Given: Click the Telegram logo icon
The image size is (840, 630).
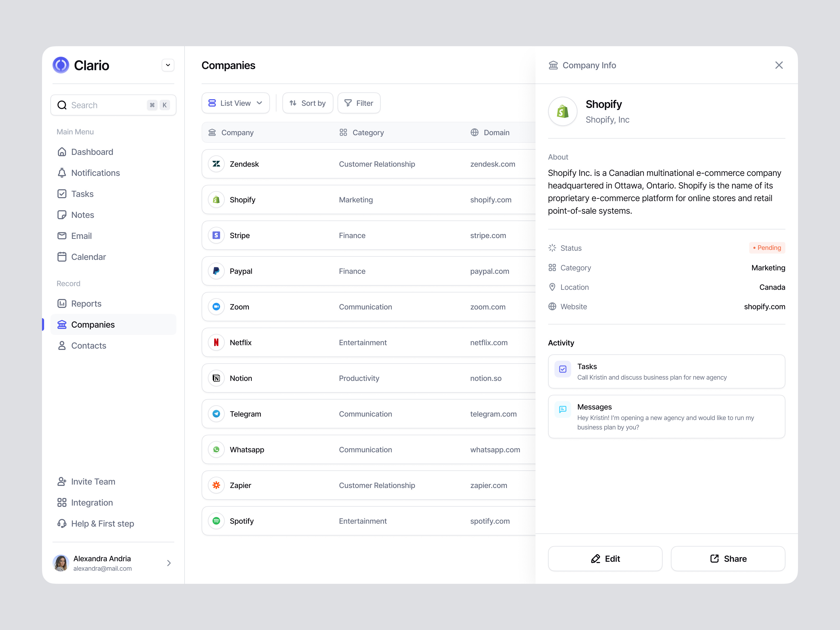Looking at the screenshot, I should [x=216, y=414].
